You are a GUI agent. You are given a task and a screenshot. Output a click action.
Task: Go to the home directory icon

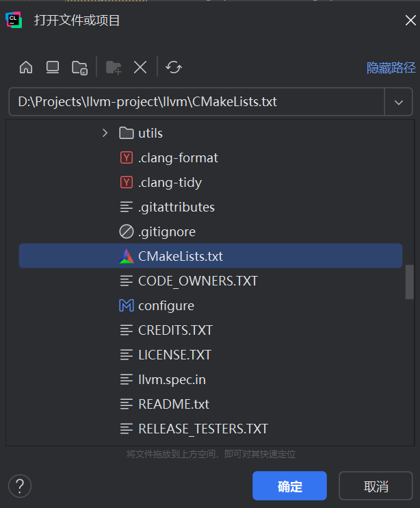pos(26,68)
